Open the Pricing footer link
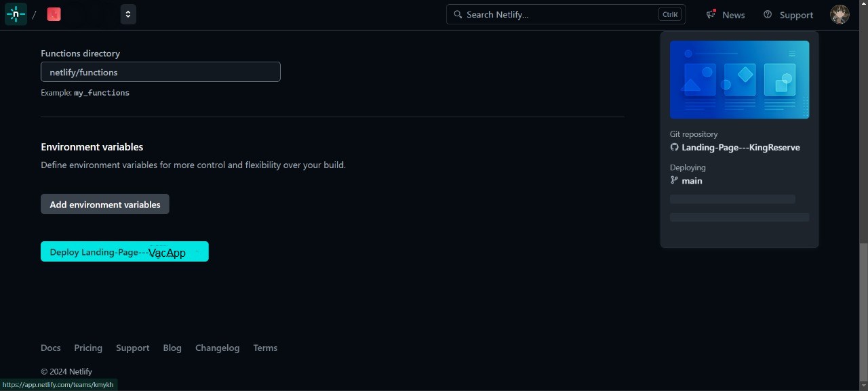Viewport: 868px width, 391px height. pos(88,348)
